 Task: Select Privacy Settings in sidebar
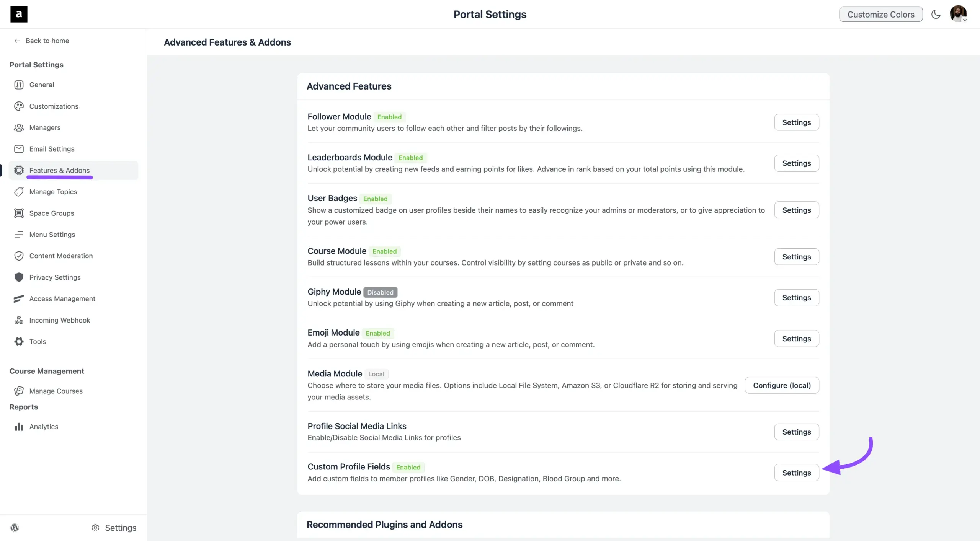click(x=55, y=277)
